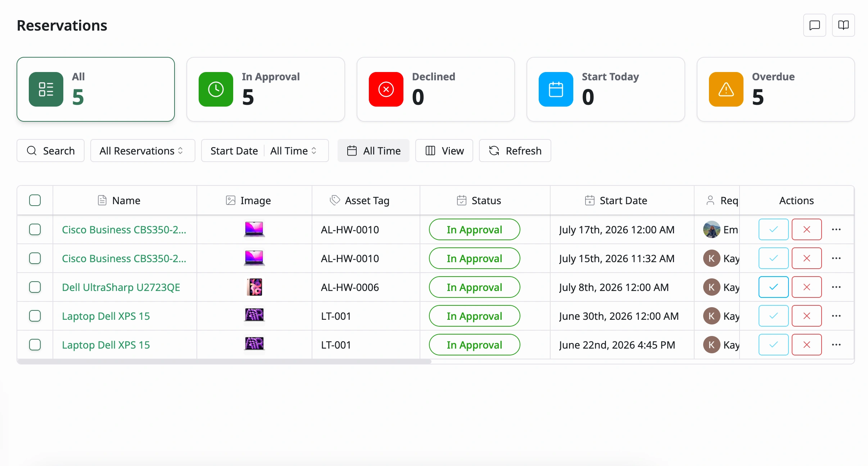Click the Dell UltraSharp image thumbnail
Viewport: 868px width, 466px height.
254,287
